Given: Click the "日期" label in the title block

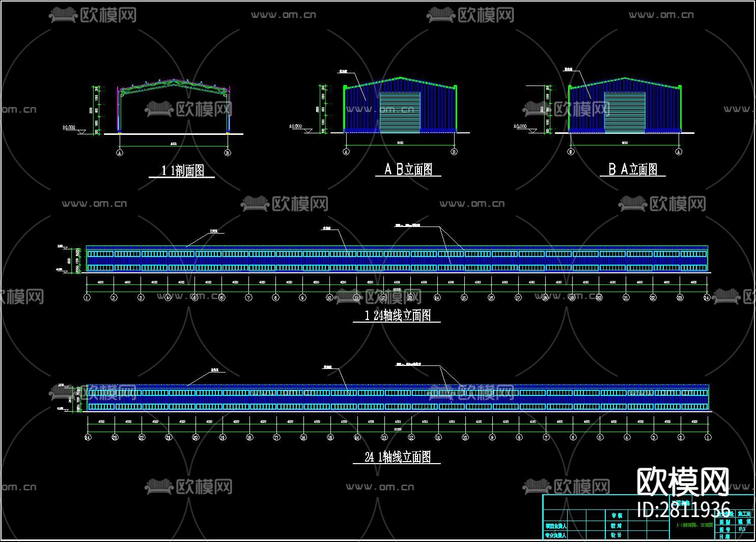Looking at the screenshot, I should coord(725,536).
